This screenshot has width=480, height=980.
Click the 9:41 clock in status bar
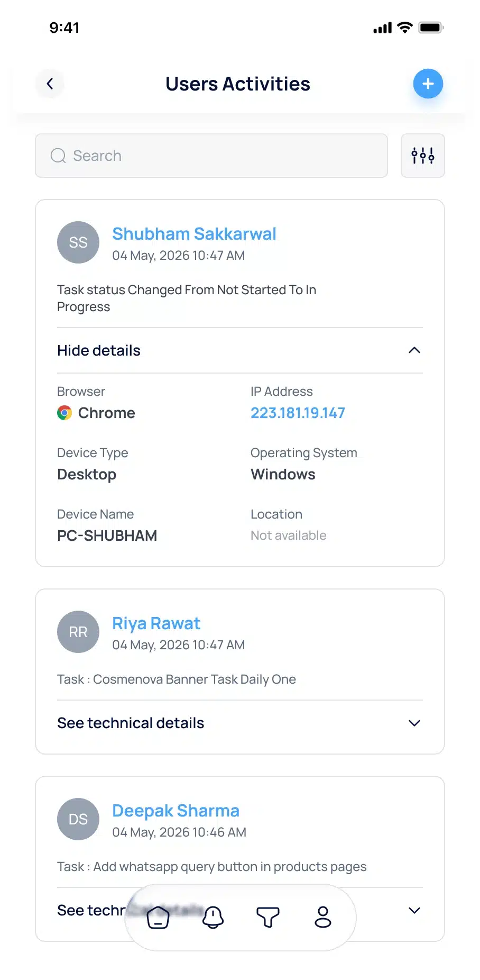(64, 28)
